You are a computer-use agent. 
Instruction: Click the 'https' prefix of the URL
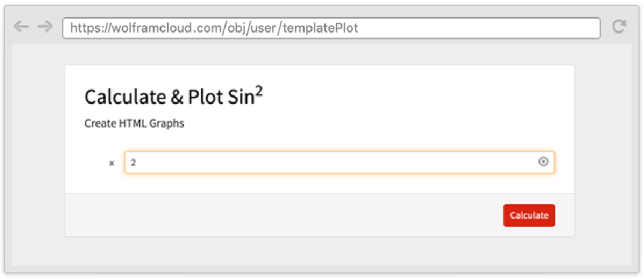84,28
